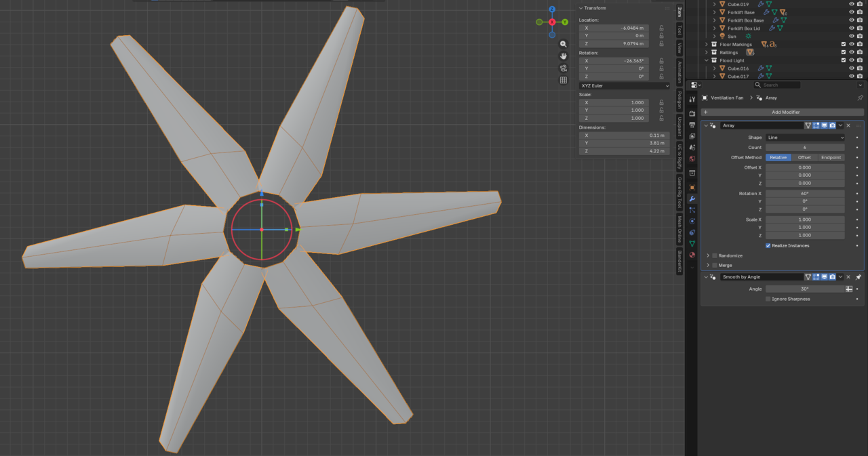
Task: Open the Animation sidebar tab
Action: click(679, 72)
